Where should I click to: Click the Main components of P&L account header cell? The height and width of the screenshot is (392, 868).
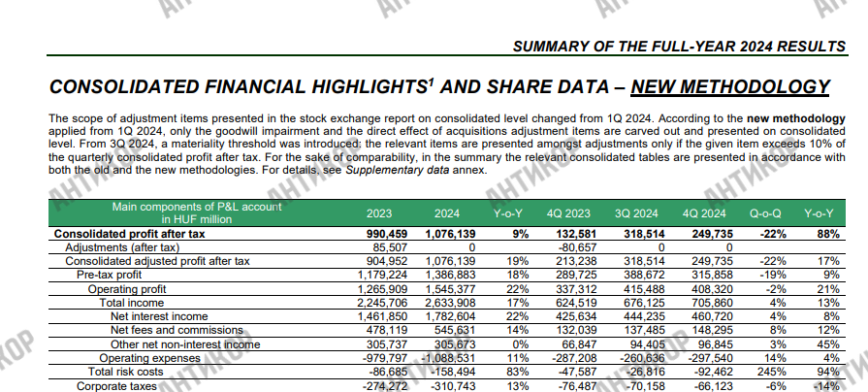pyautogui.click(x=197, y=213)
